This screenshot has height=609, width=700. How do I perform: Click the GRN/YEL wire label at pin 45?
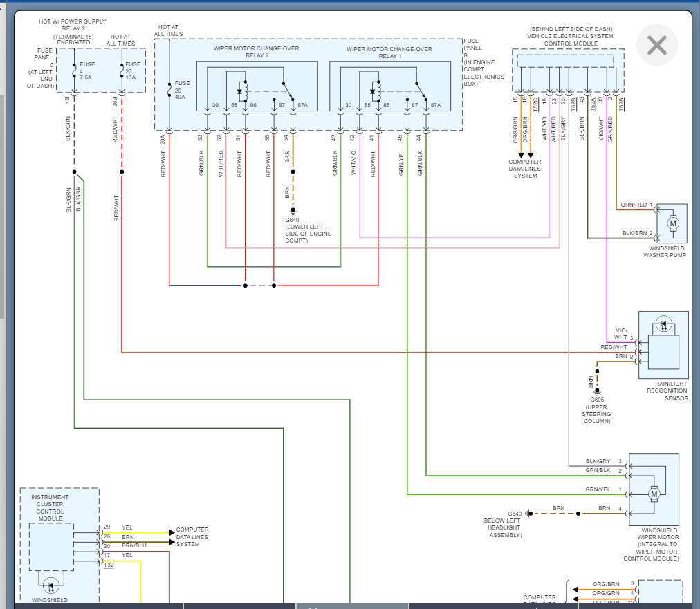(x=401, y=162)
